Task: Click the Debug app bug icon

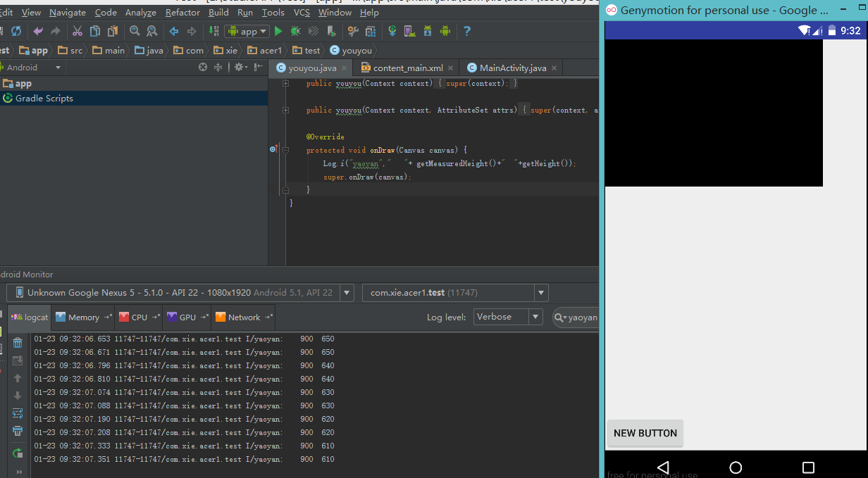Action: point(296,31)
